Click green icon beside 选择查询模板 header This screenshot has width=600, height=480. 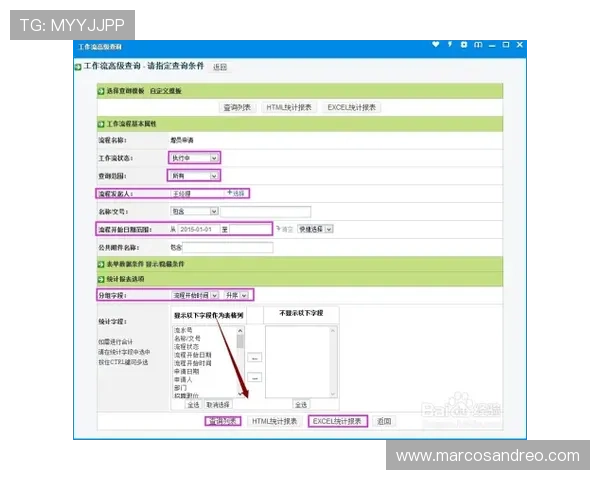coord(101,91)
